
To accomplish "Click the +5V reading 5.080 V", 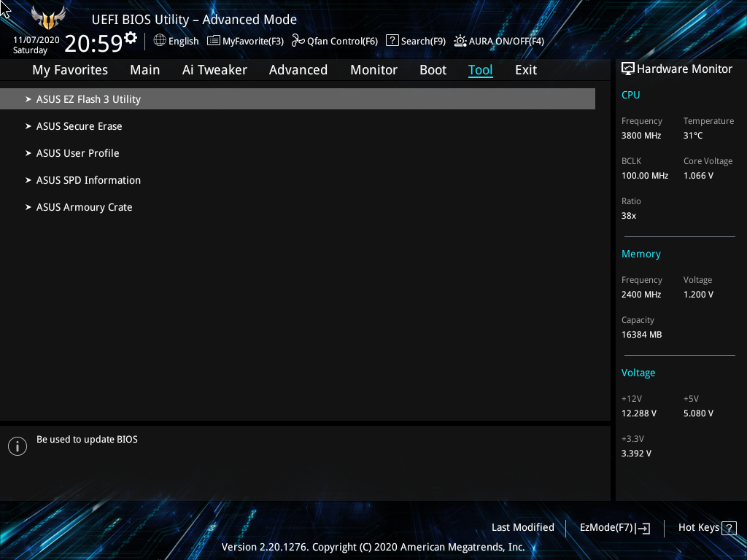I will click(698, 413).
